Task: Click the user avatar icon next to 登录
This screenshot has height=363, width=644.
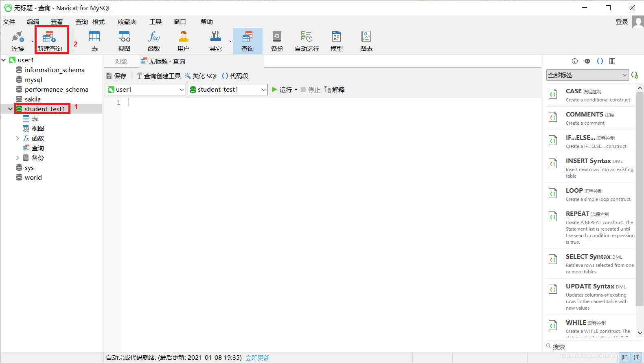Action: pyautogui.click(x=638, y=22)
